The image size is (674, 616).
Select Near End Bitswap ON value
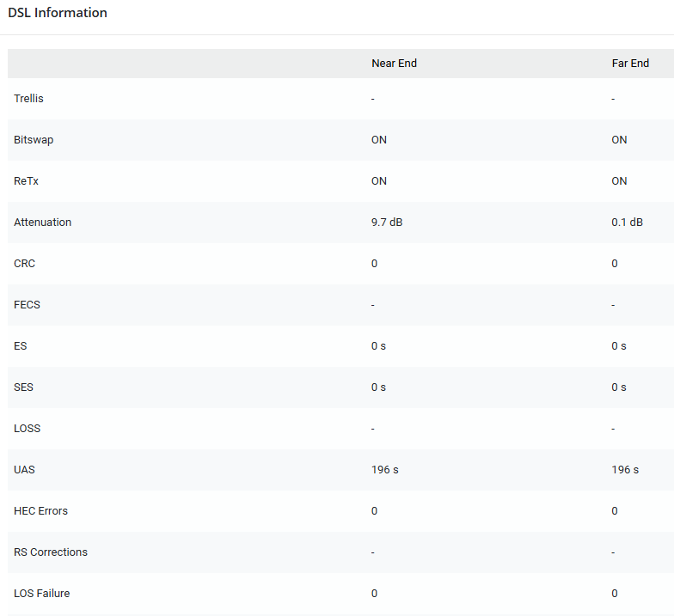[379, 140]
